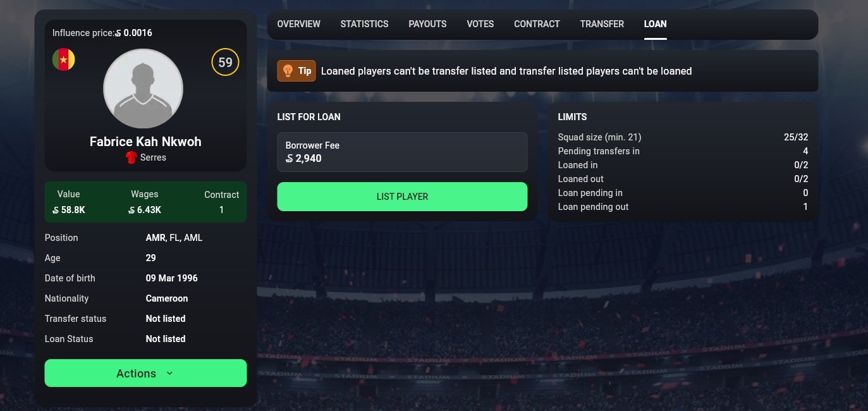Click the player avatar silhouette

click(143, 89)
